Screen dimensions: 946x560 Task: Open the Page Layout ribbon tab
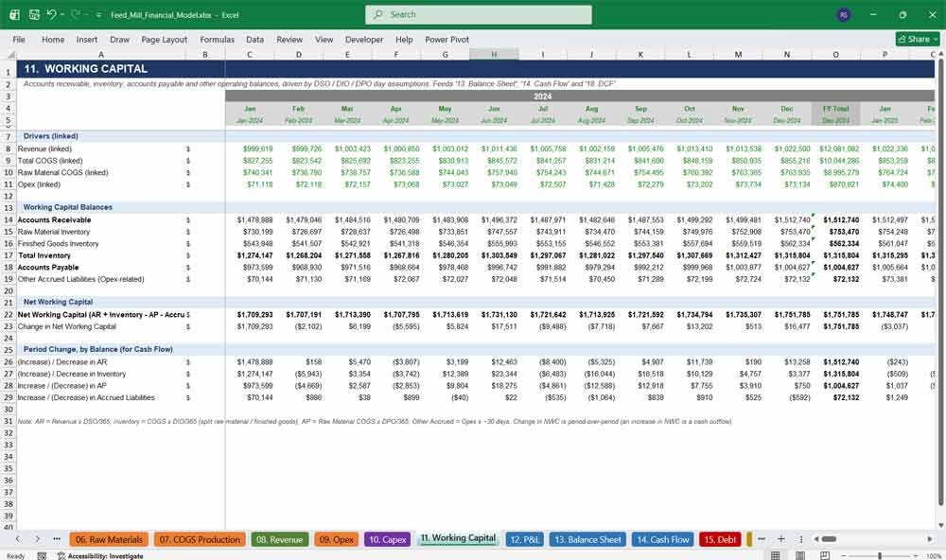(x=164, y=39)
